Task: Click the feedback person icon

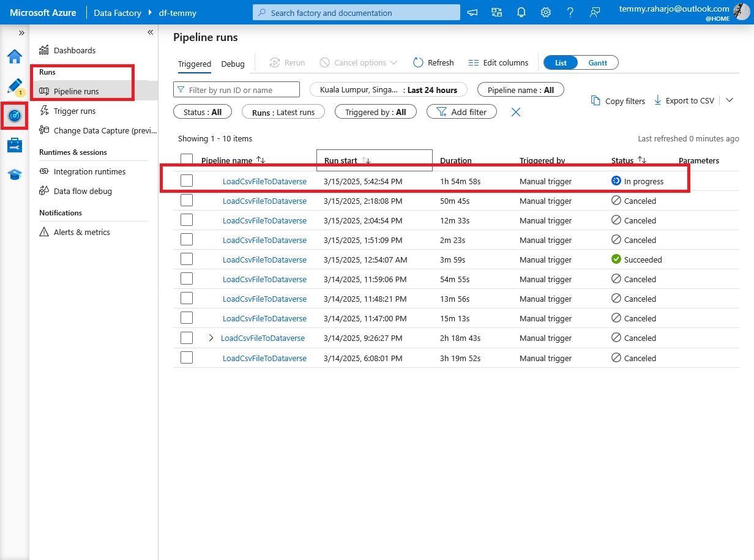Action: (x=595, y=12)
